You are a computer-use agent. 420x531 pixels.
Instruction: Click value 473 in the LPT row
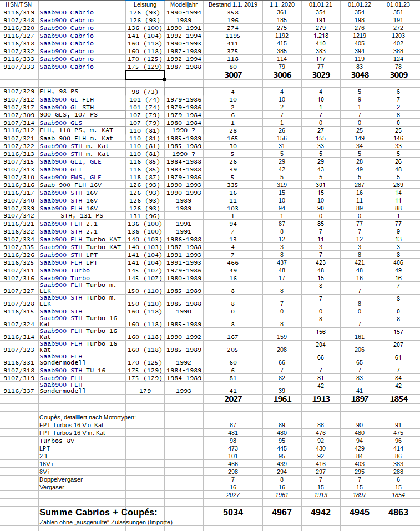point(233,448)
